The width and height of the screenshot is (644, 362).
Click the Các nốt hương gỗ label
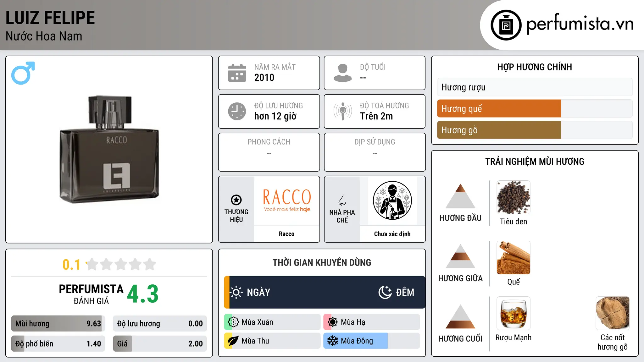tap(613, 342)
